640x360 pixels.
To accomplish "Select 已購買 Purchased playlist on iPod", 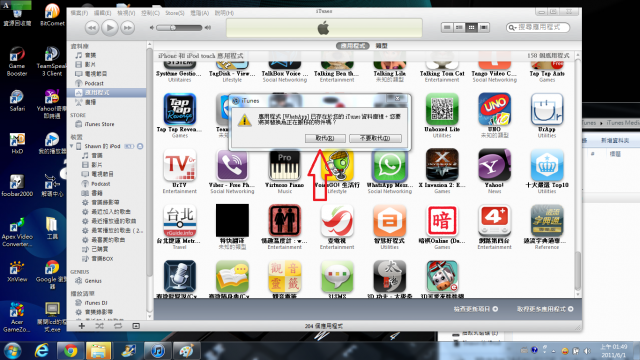I will click(100, 249).
